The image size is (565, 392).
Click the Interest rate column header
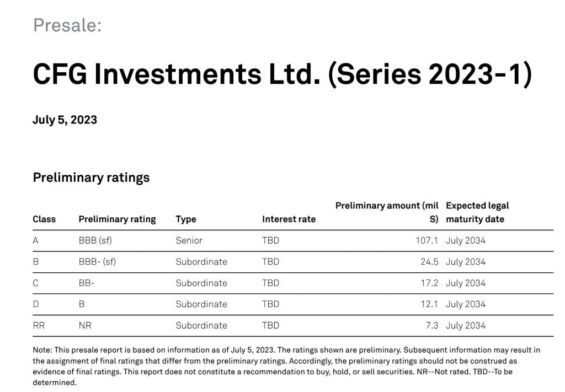289,219
